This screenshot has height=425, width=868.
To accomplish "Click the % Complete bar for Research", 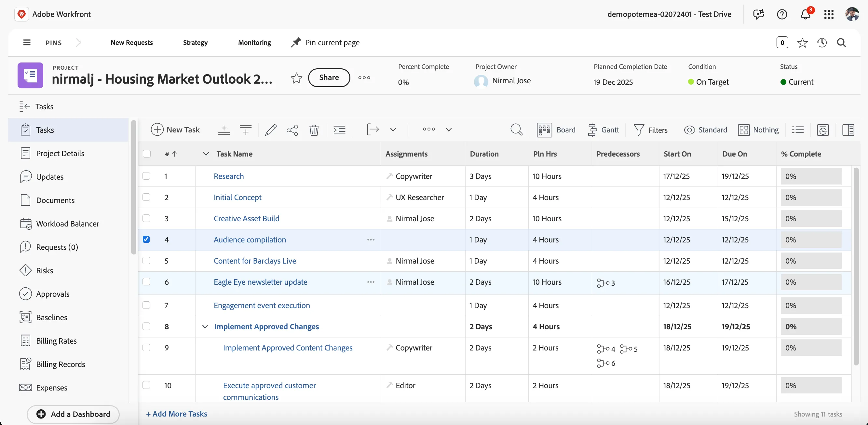I will (811, 176).
